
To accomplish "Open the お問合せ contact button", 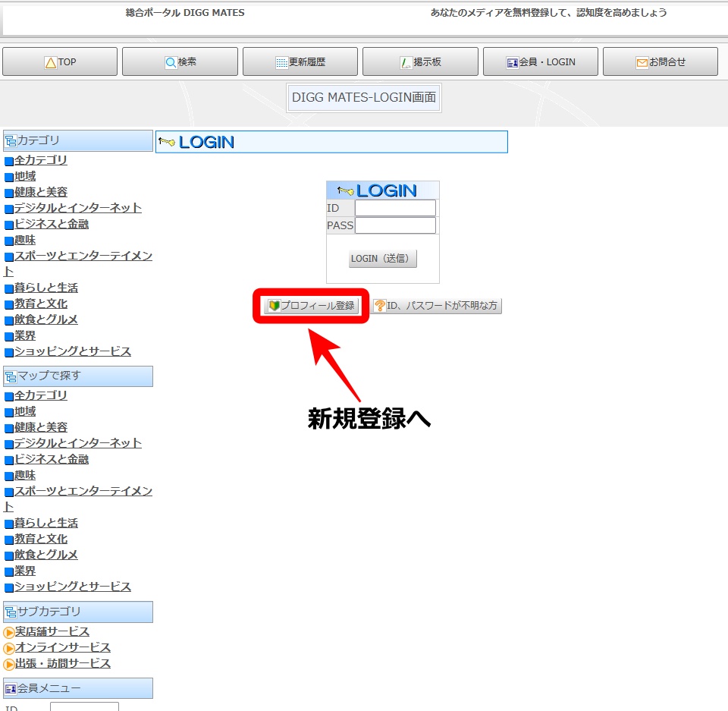I will 661,61.
